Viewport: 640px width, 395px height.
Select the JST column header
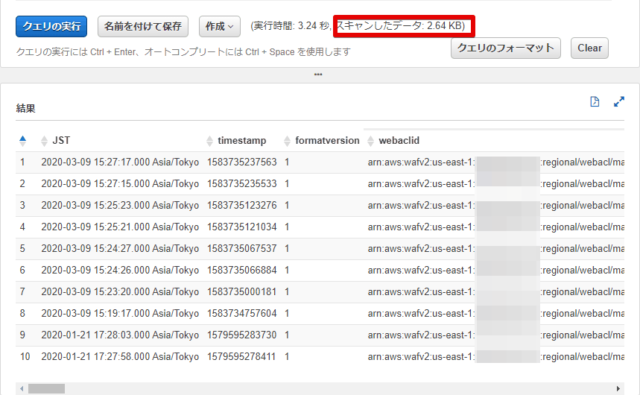click(61, 141)
